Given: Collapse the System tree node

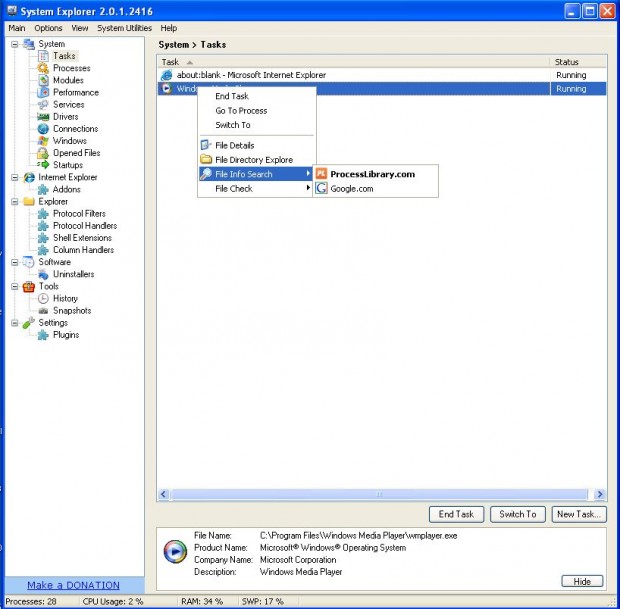Looking at the screenshot, I should click(x=14, y=44).
